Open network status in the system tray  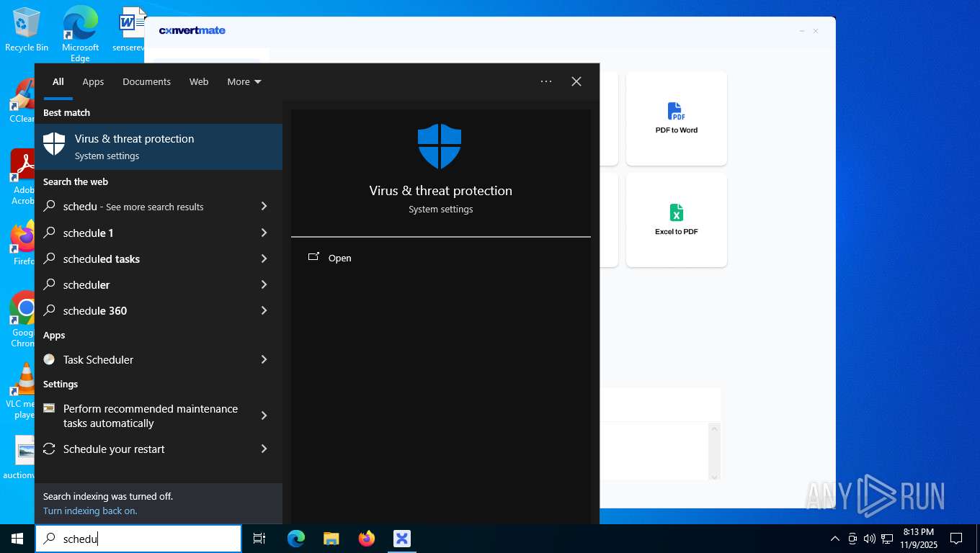(x=887, y=539)
